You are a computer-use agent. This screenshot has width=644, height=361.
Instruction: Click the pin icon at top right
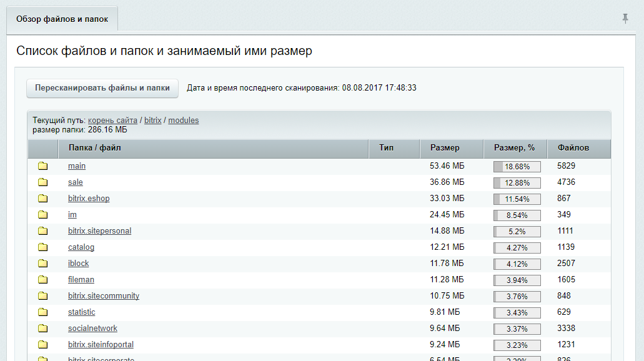coord(625,19)
